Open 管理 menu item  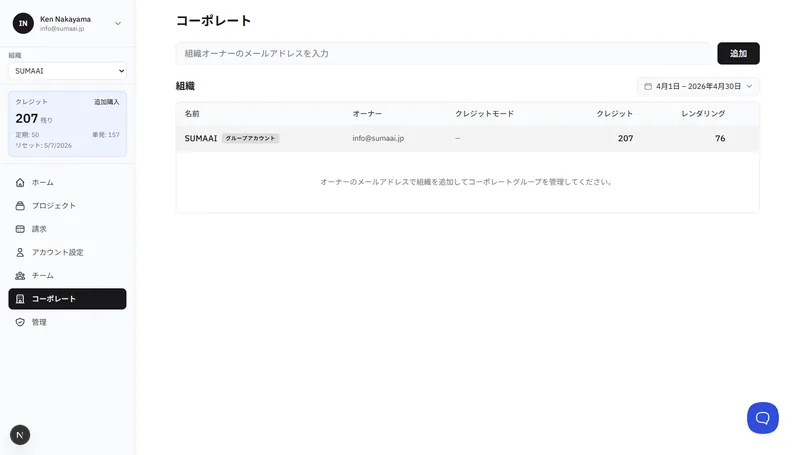pos(67,322)
